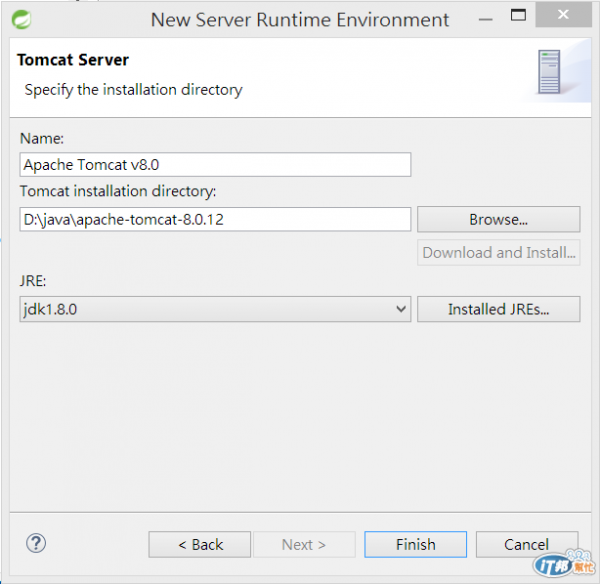600x584 pixels.
Task: Cancel the New Server Runtime dialog
Action: tap(527, 544)
